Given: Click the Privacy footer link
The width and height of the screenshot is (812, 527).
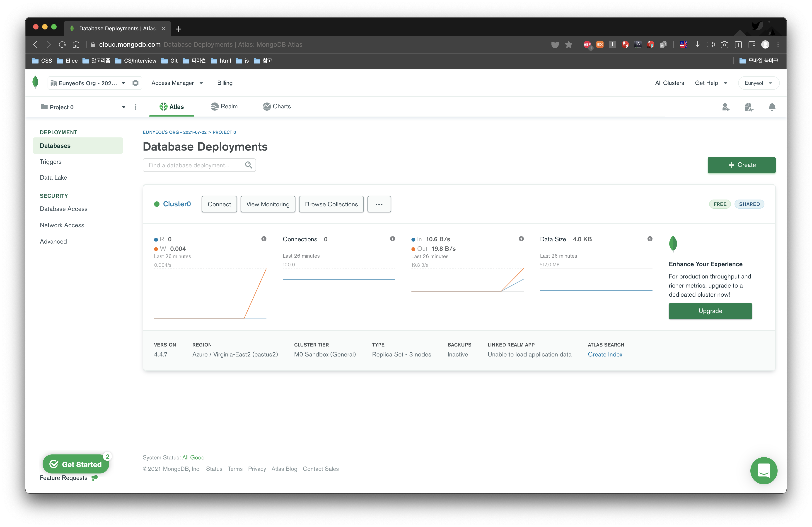Looking at the screenshot, I should (257, 469).
